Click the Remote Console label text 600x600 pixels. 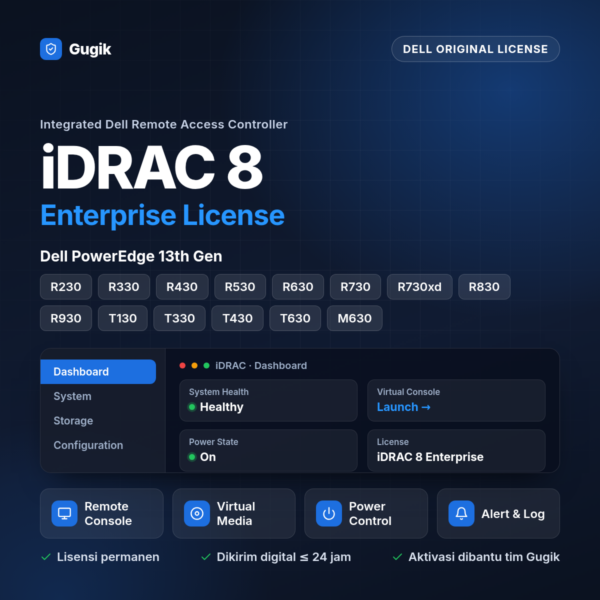pos(108,514)
